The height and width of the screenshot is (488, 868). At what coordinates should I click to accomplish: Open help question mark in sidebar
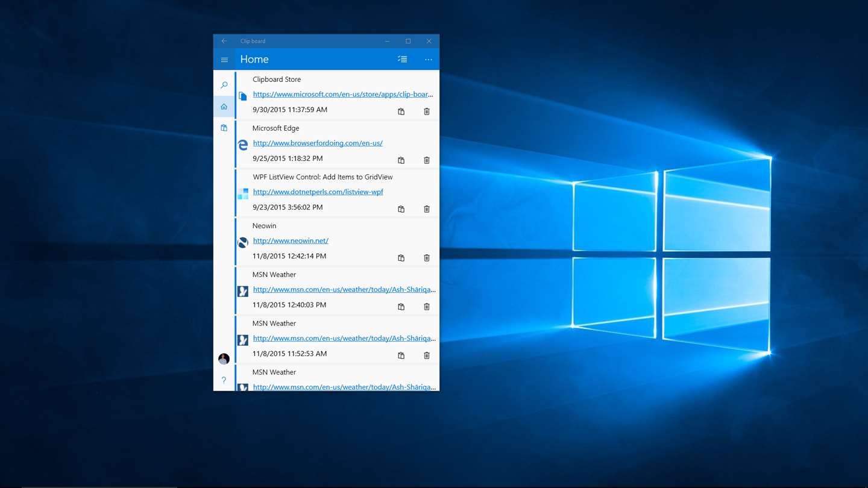click(x=224, y=380)
